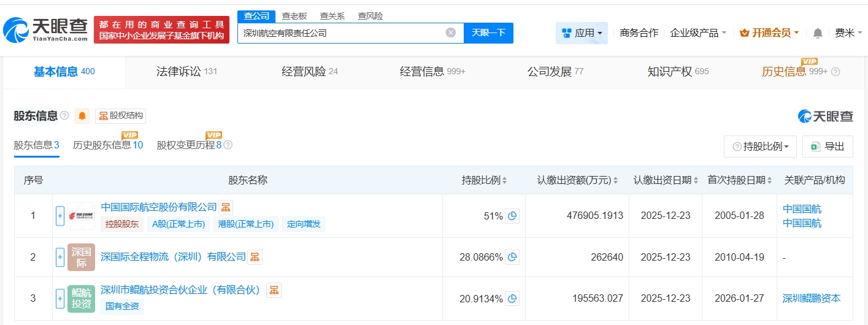Expand row for 深国际全程物流
This screenshot has width=868, height=325.
[x=60, y=257]
